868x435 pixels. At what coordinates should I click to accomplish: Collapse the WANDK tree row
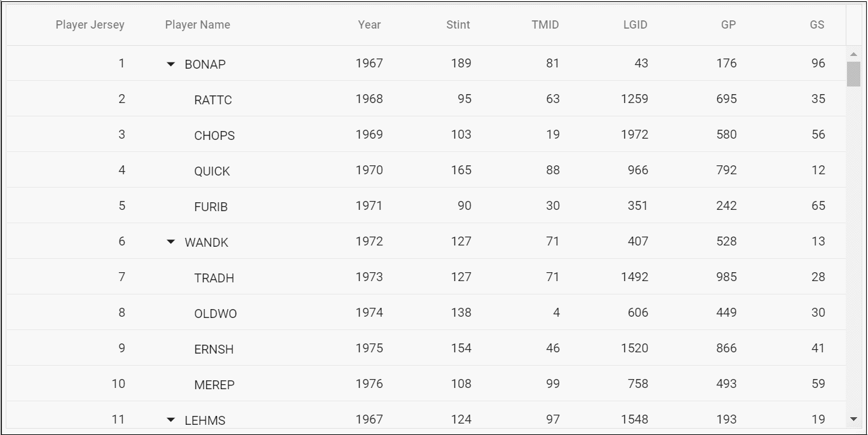point(171,242)
